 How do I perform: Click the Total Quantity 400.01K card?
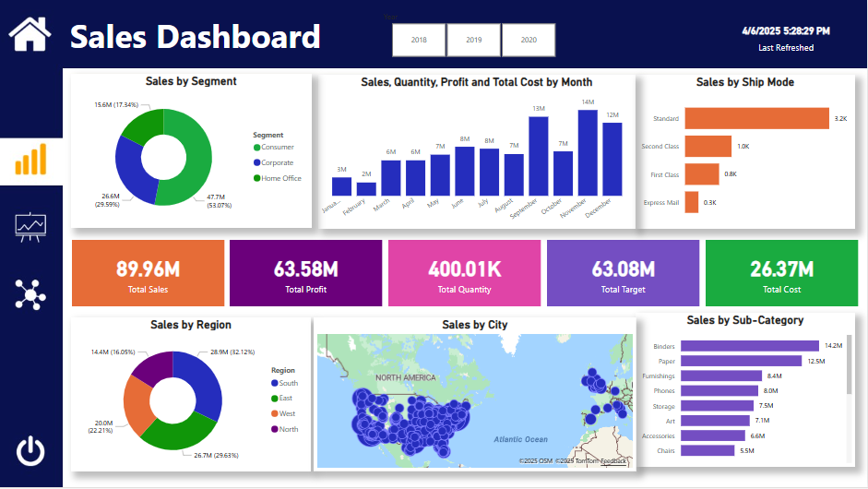click(x=465, y=273)
